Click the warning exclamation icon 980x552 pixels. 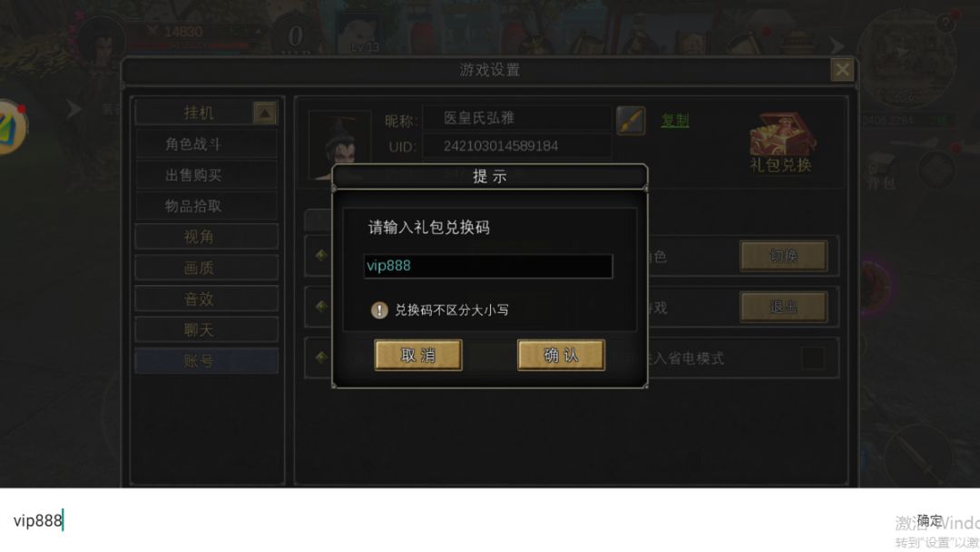379,310
